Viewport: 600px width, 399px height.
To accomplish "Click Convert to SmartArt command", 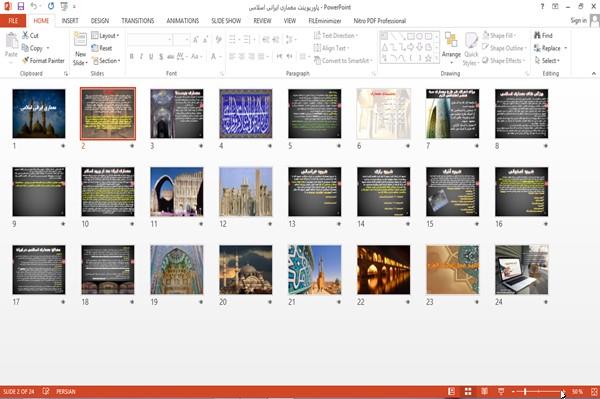I will point(343,60).
